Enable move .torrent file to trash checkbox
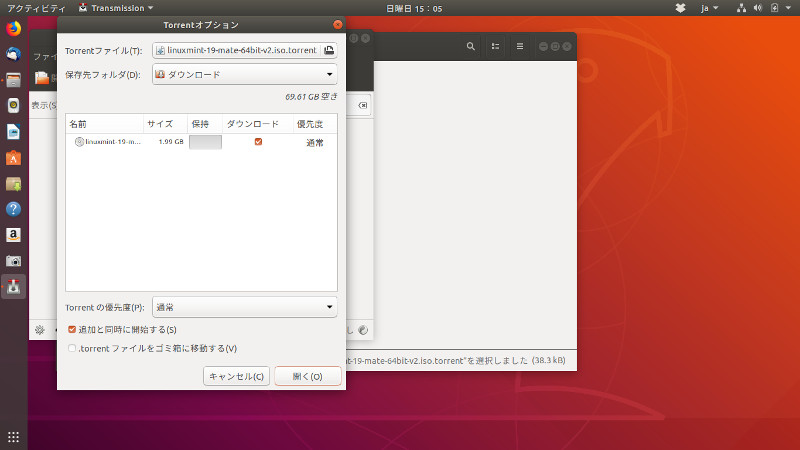 (x=72, y=348)
